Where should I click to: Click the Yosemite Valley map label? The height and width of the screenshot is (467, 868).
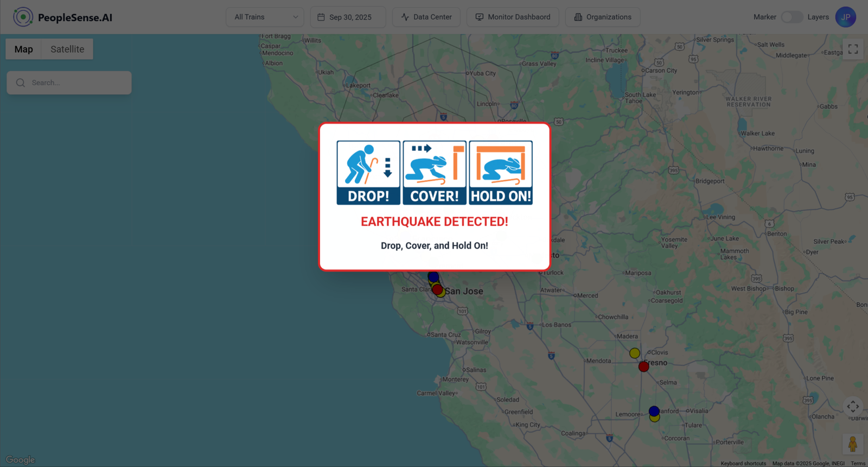coord(674,243)
